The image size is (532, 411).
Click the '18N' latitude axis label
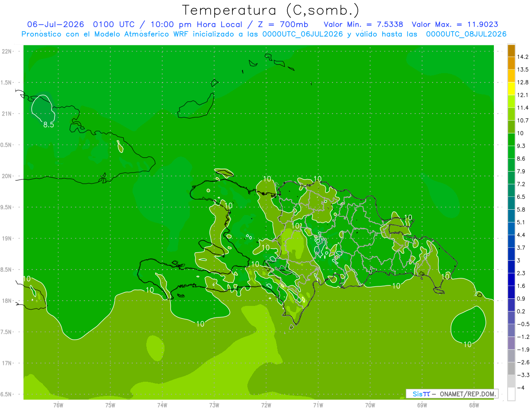click(x=7, y=301)
